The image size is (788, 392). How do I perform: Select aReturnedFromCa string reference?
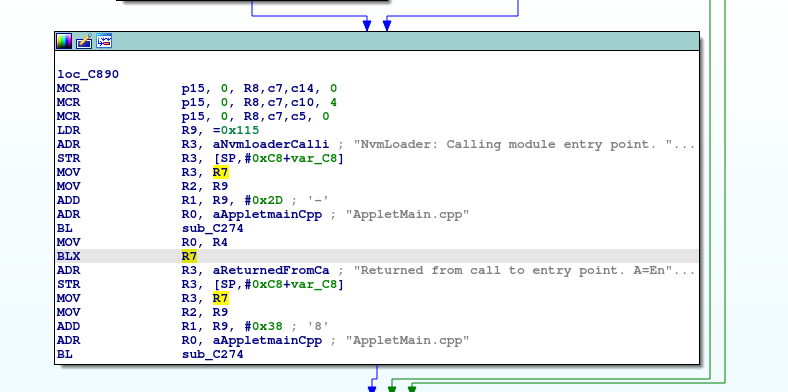[x=271, y=270]
